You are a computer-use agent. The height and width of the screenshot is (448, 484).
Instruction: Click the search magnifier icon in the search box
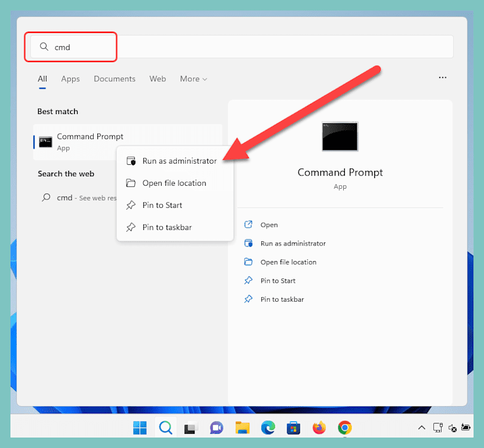coord(44,47)
